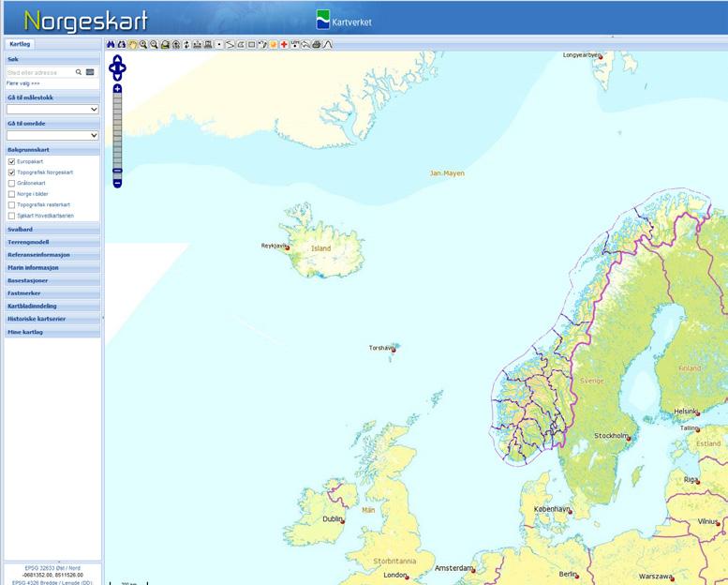Click the Reykjavik city marker
Screen dimensions: 728x585
pos(288,248)
